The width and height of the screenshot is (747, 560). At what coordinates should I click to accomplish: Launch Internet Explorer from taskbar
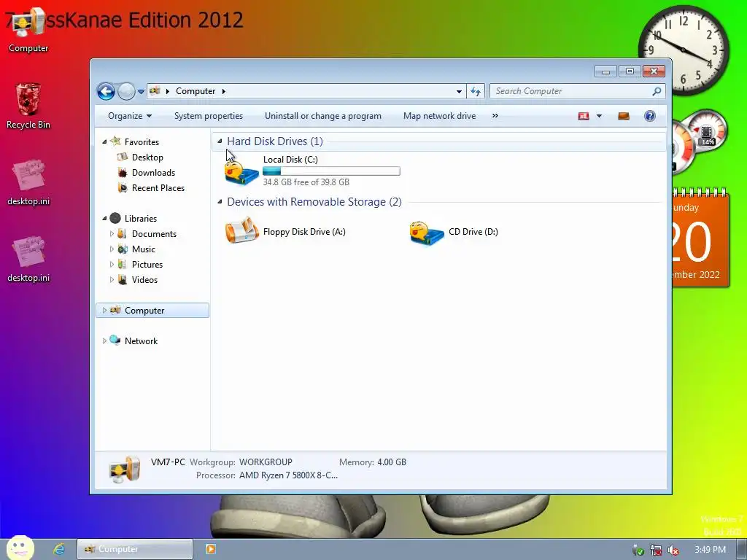(59, 549)
